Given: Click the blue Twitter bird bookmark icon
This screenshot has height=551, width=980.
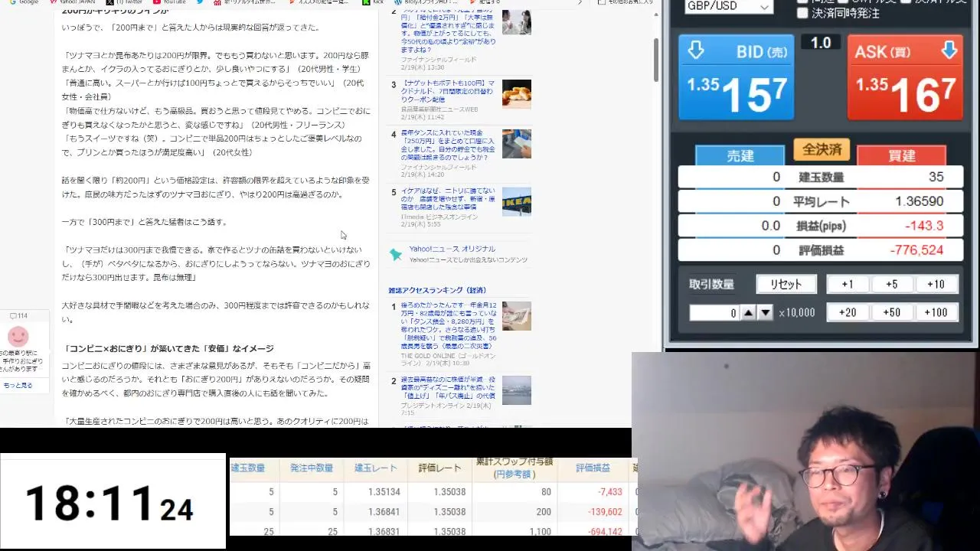Looking at the screenshot, I should [200, 2].
